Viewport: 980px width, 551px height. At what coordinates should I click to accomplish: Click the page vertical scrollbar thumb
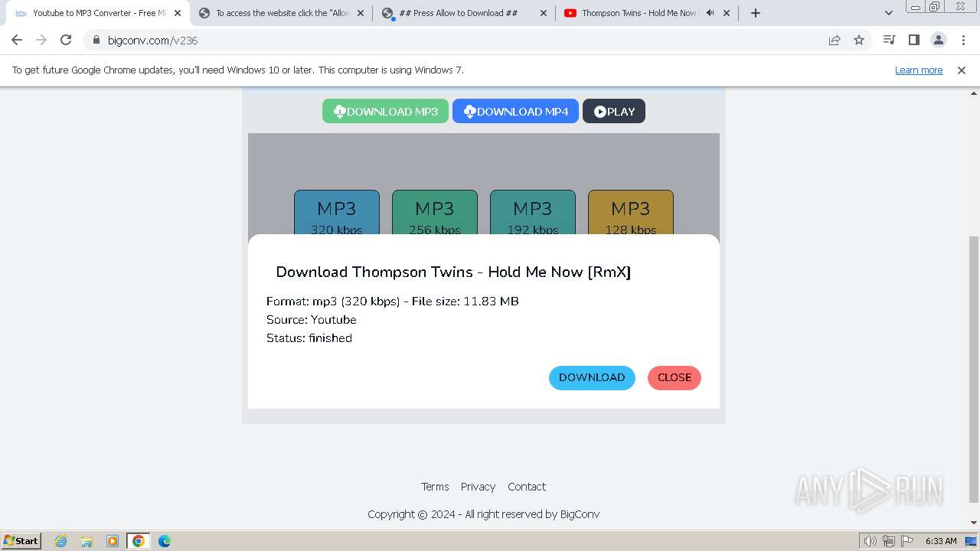[974, 369]
